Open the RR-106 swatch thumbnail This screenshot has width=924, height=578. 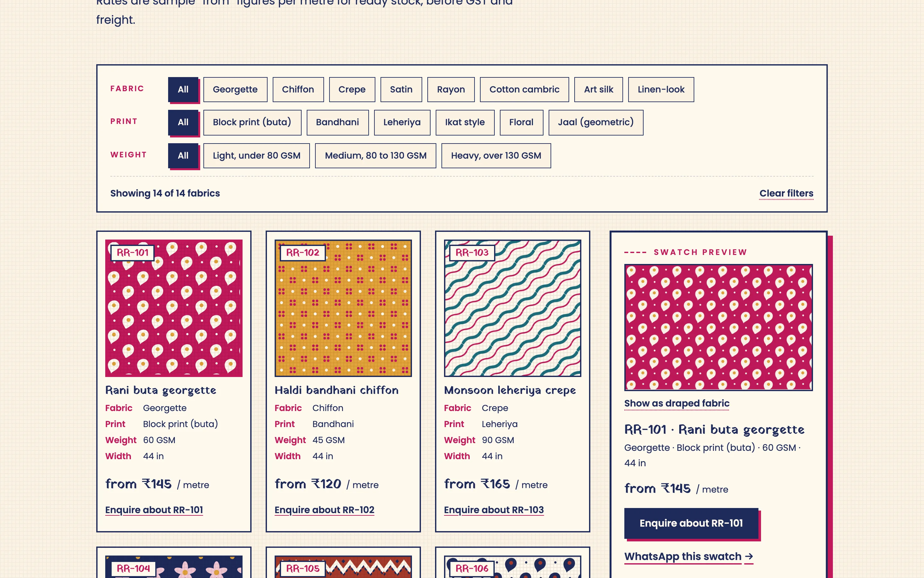click(x=512, y=566)
